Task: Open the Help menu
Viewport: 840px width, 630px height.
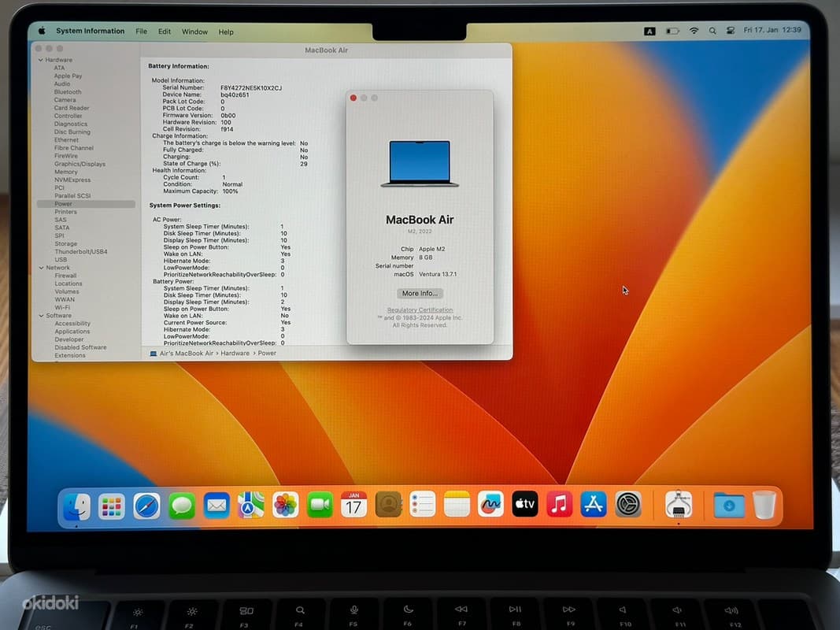Action: point(226,32)
